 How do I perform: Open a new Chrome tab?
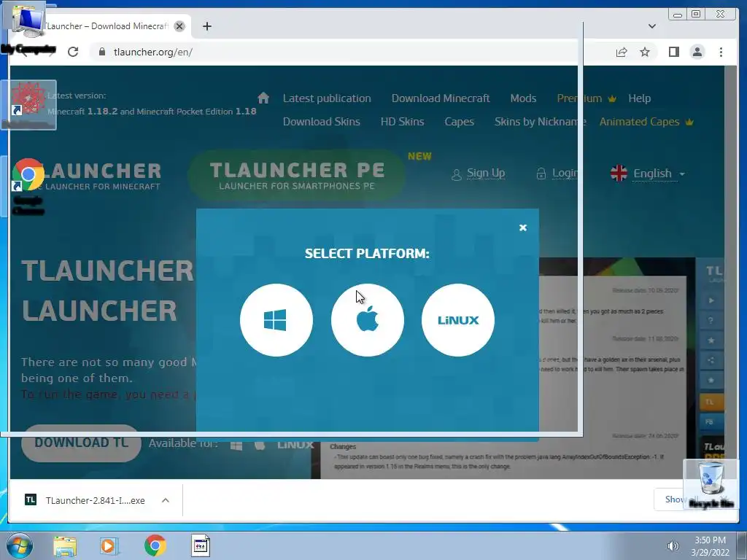tap(206, 26)
